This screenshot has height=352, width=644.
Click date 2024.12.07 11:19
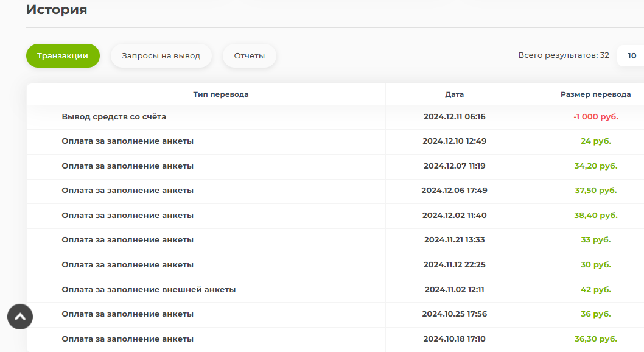click(x=454, y=166)
